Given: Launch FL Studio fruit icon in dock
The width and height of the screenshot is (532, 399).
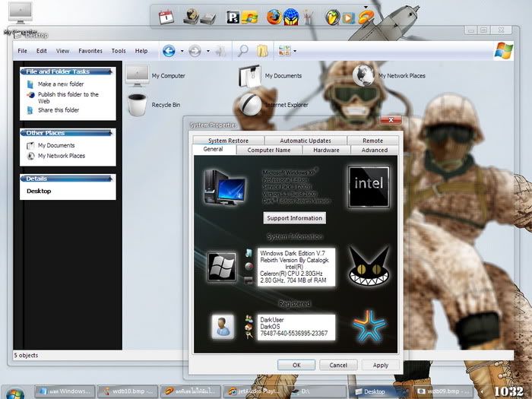Looking at the screenshot, I should [332, 17].
